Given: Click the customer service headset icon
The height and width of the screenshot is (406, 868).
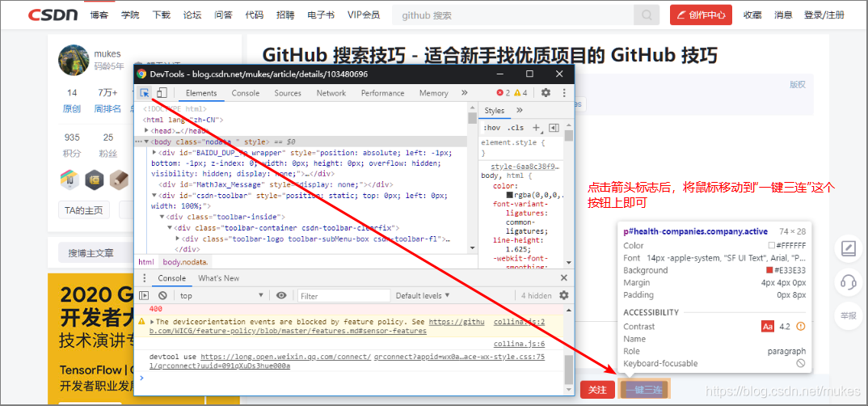Looking at the screenshot, I should point(849,282).
